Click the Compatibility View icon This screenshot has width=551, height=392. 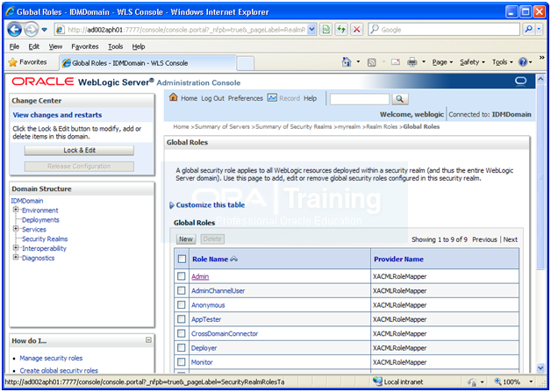click(326, 30)
